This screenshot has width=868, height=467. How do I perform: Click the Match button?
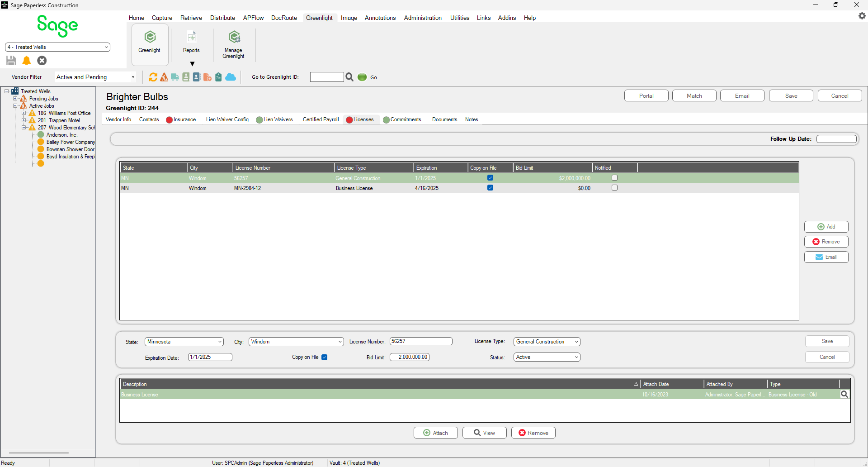694,95
